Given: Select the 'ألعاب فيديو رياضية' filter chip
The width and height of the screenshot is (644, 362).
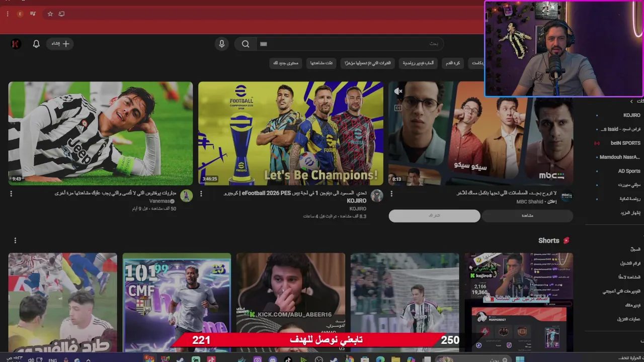Looking at the screenshot, I should pos(418,63).
